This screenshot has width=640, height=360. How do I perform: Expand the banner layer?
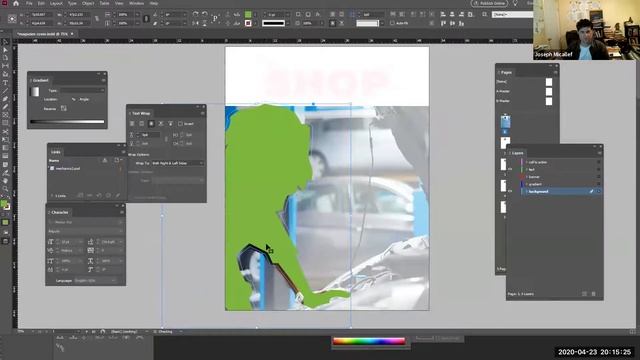(x=526, y=177)
